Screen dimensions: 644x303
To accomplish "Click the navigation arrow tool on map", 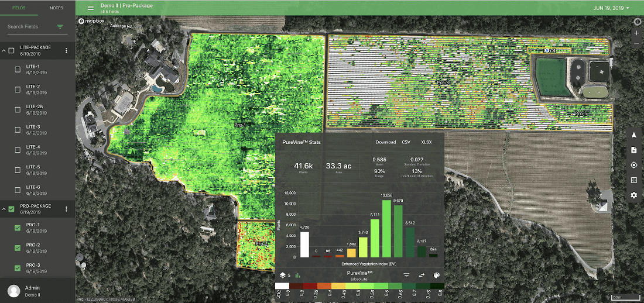I will click(x=633, y=135).
